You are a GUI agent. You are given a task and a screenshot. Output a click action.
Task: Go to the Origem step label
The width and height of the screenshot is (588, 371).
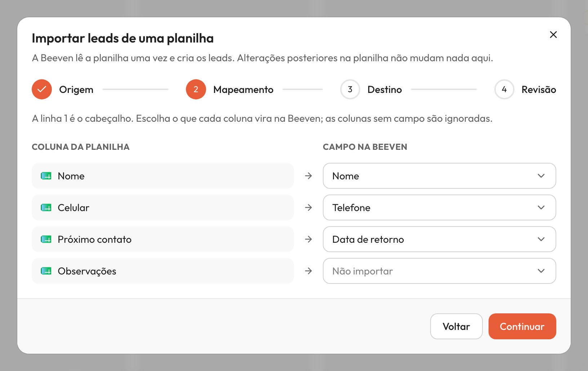tap(76, 90)
